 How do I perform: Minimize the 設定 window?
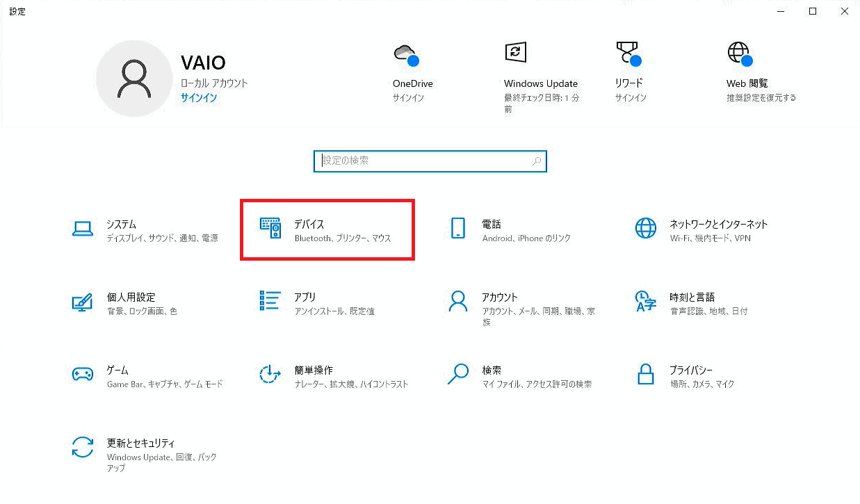click(x=780, y=11)
